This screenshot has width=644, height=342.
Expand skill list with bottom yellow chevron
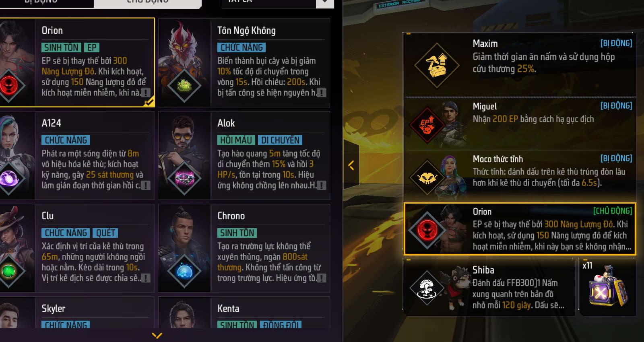pos(157,335)
